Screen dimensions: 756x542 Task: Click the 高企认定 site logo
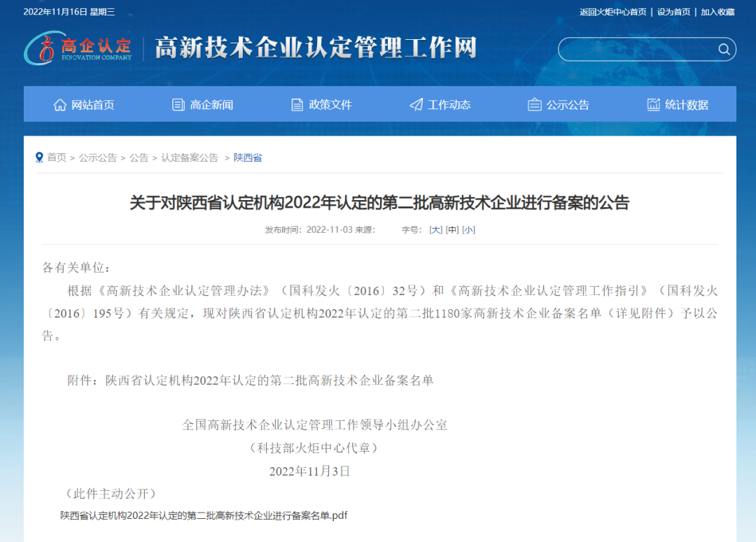pyautogui.click(x=78, y=48)
